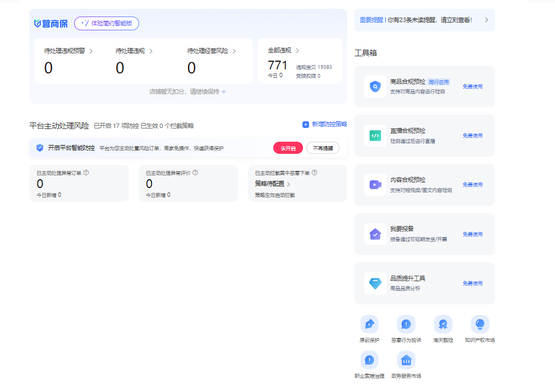This screenshot has width=555, height=392.
Task: Click the 职业索赔治理 icon
Action: click(x=369, y=360)
